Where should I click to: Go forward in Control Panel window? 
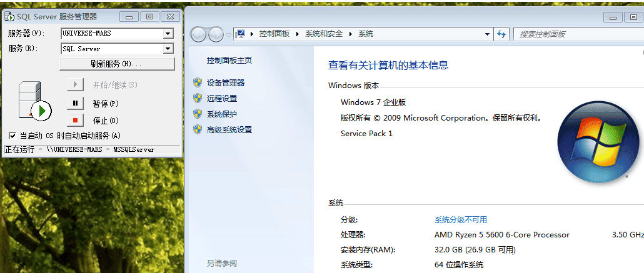[216, 34]
